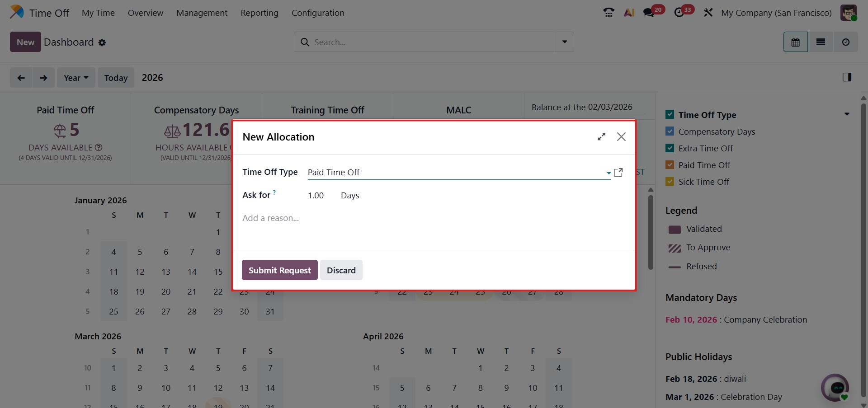Open the activities clock icon
This screenshot has width=868, height=408.
click(x=679, y=13)
